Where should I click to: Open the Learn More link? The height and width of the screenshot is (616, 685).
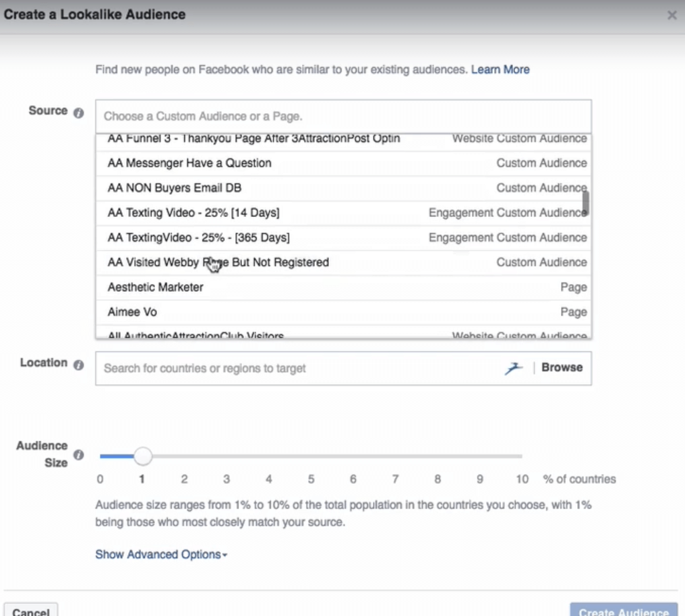click(500, 69)
